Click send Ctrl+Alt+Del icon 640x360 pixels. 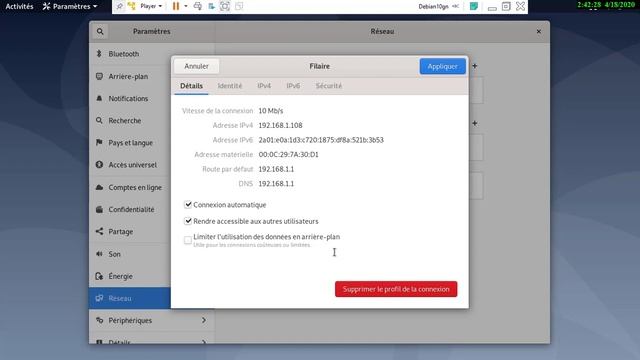[x=198, y=6]
